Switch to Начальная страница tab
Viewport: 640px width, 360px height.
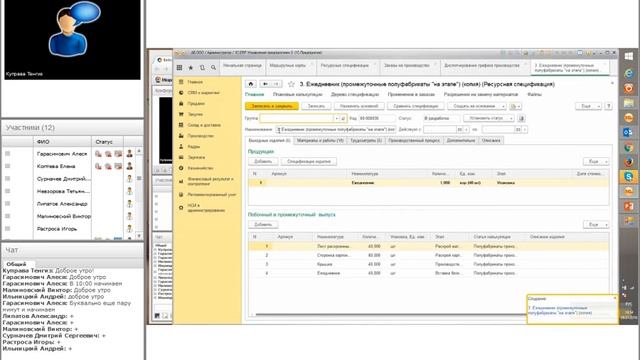(242, 66)
